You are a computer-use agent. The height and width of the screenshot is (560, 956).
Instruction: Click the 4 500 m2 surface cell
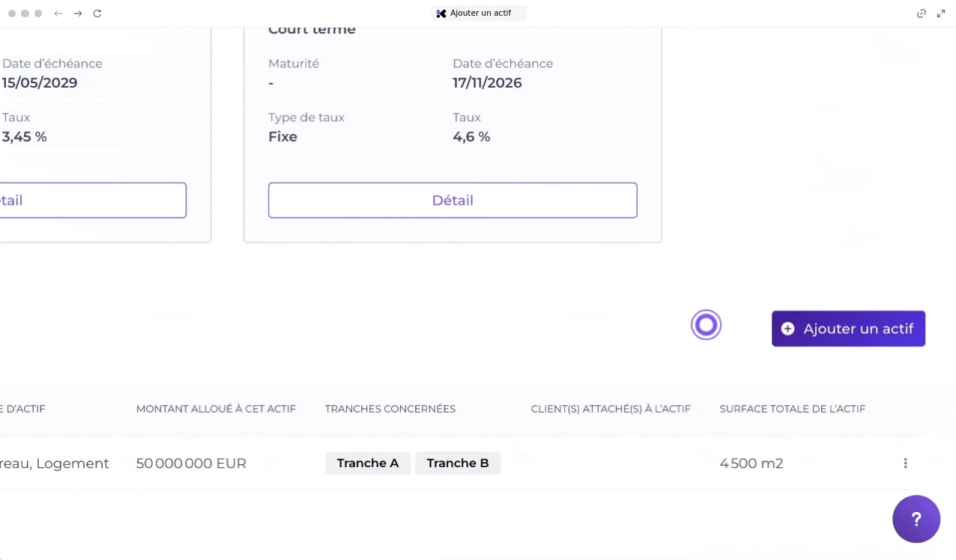pyautogui.click(x=751, y=464)
